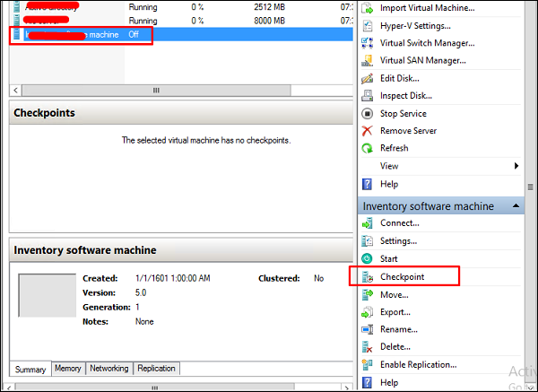Click the Inspect Disk icon
This screenshot has width=538, height=392.
click(367, 96)
